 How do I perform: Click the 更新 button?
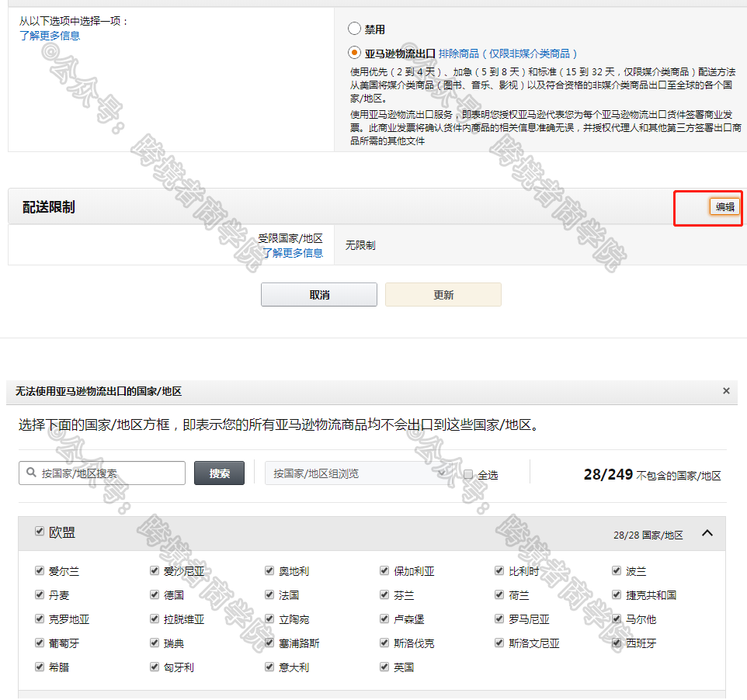[x=443, y=294]
